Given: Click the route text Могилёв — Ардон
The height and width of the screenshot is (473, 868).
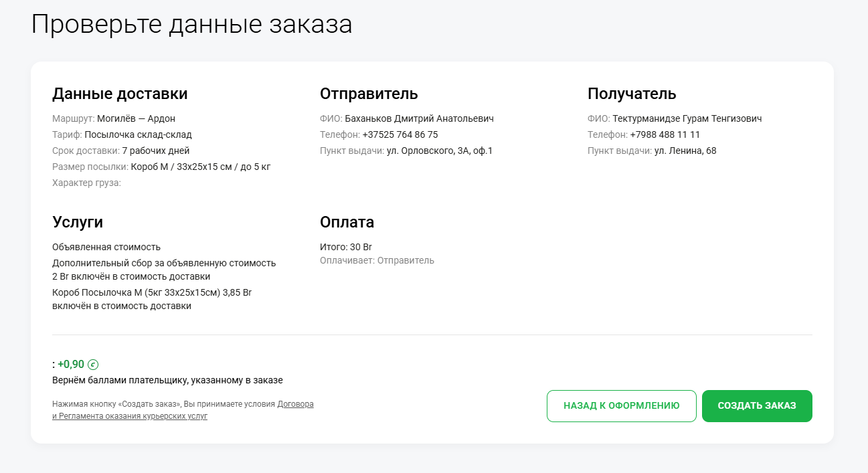Looking at the screenshot, I should 136,118.
